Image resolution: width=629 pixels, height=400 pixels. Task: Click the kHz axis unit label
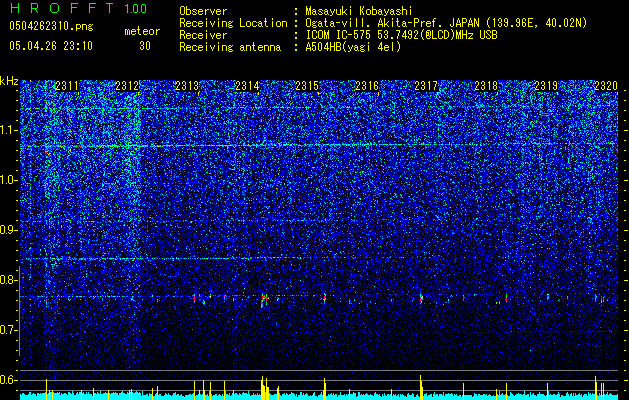pyautogui.click(x=9, y=81)
